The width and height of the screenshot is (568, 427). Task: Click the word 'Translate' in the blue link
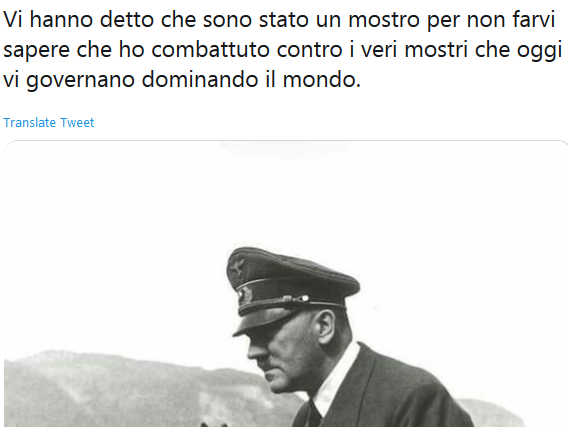coord(29,122)
